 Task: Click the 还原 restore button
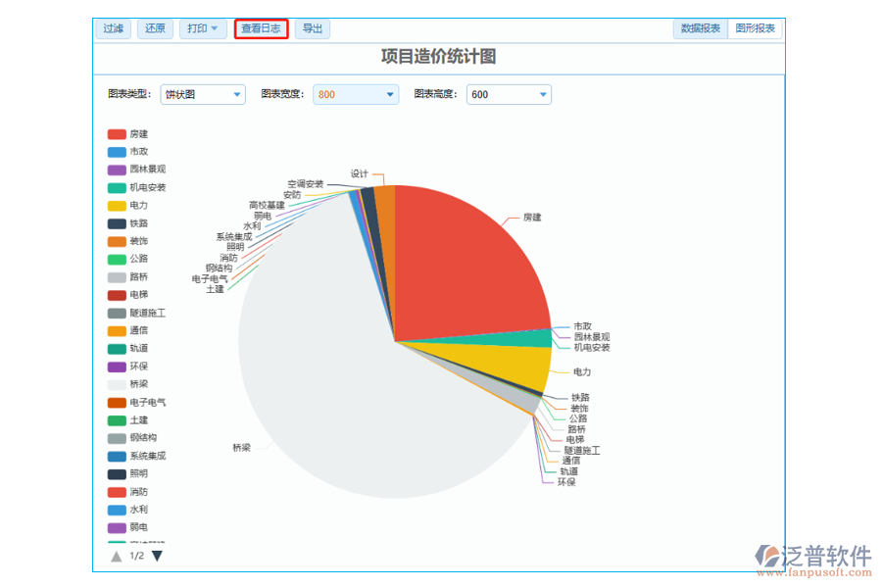pos(155,29)
